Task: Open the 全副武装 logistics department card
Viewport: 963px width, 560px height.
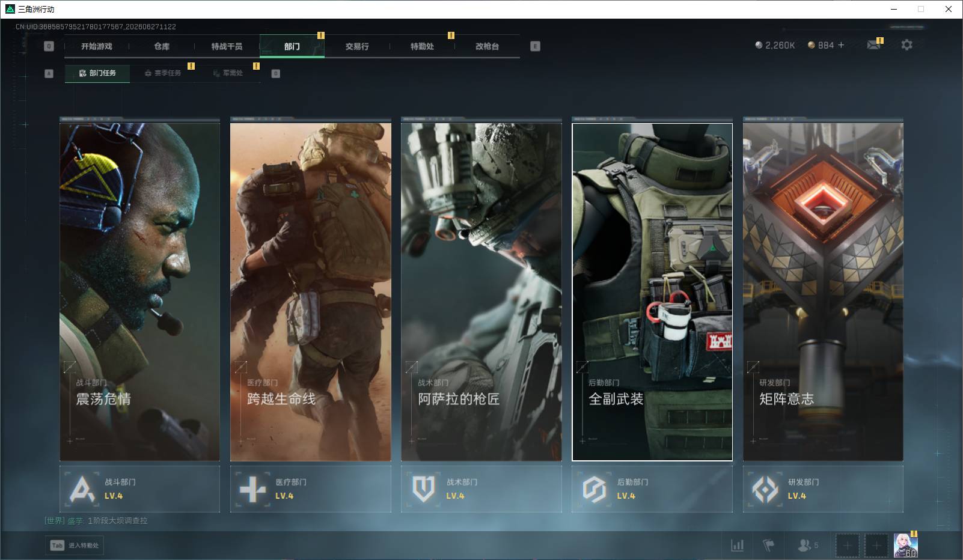Action: click(x=652, y=292)
